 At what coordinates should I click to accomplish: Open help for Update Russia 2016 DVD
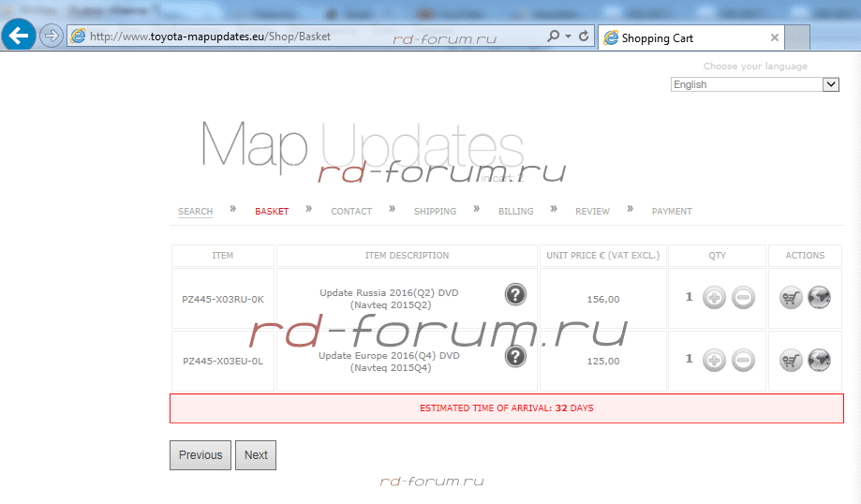click(515, 295)
